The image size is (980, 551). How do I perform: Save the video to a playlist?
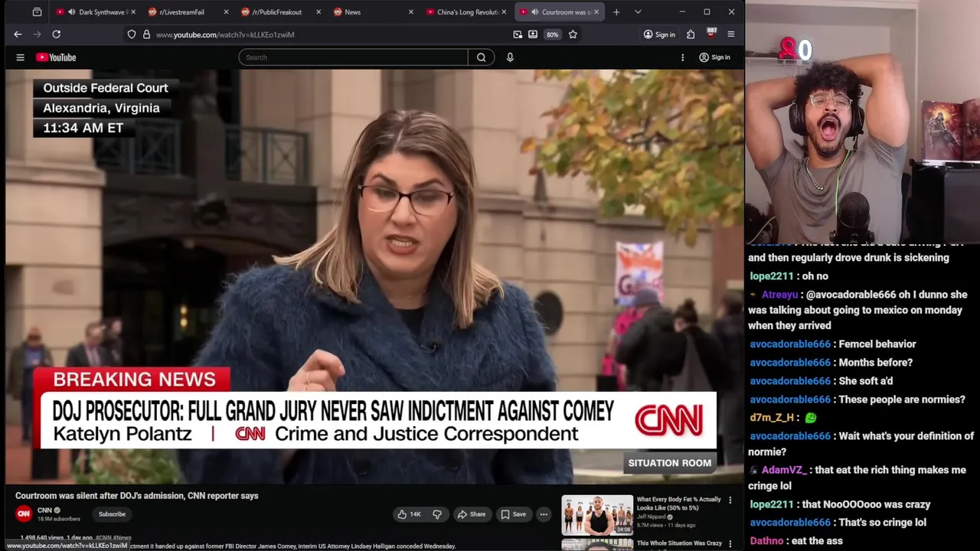[513, 514]
